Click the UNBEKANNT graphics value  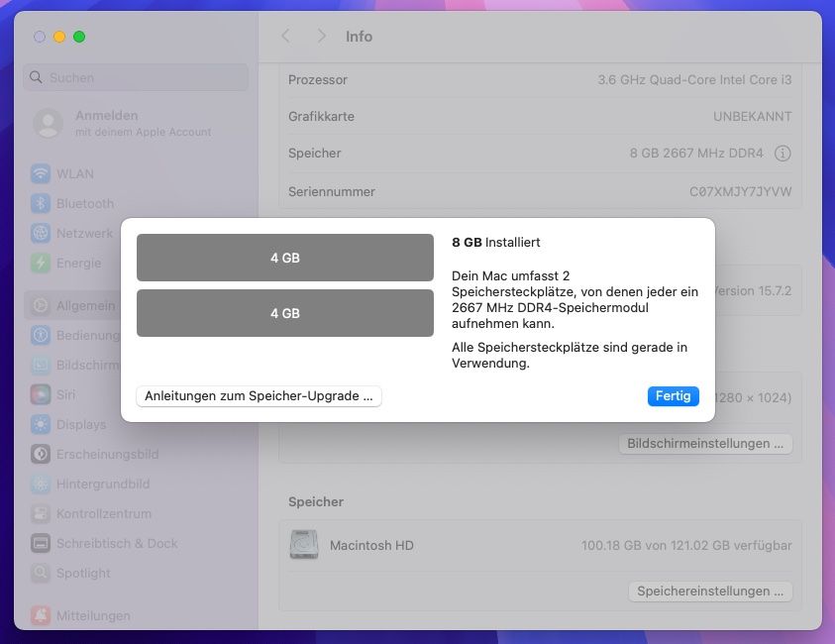click(753, 116)
